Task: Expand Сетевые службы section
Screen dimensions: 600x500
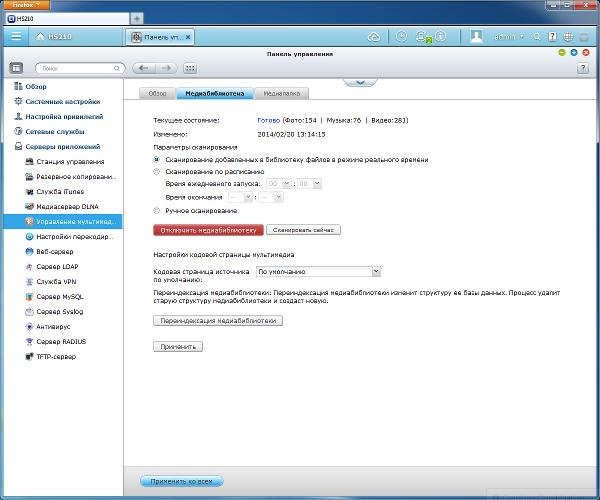Action: pyautogui.click(x=49, y=131)
